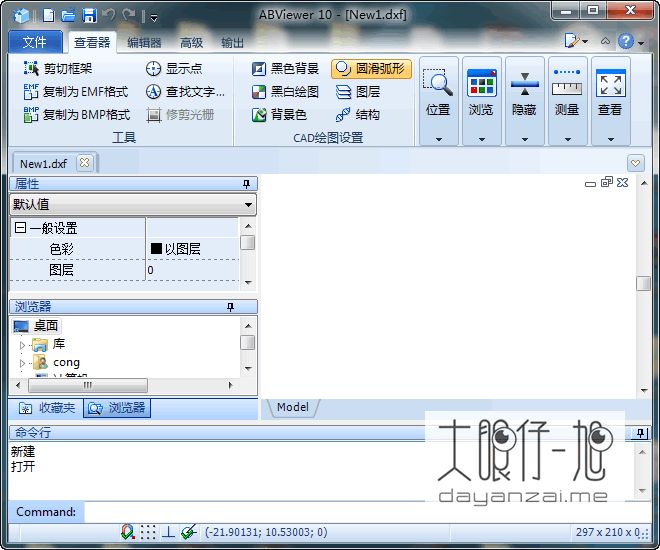Minimize the drawing child window
660x550 pixels.
(x=591, y=183)
